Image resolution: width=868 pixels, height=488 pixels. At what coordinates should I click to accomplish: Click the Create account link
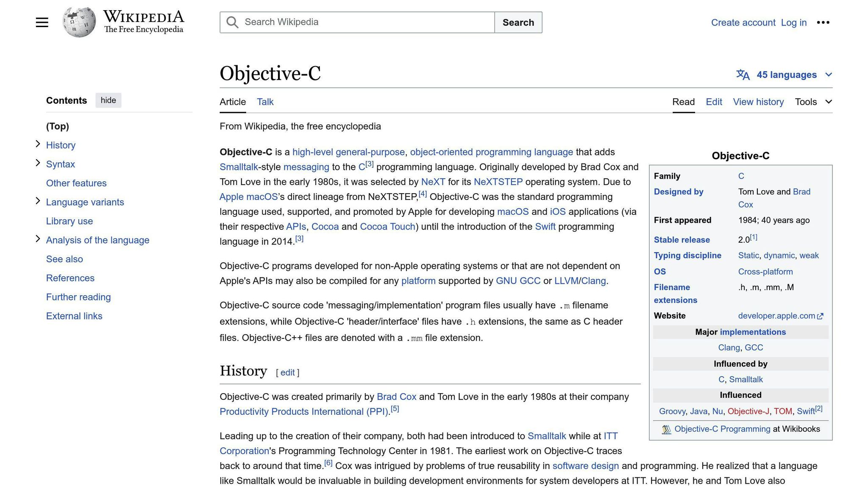[743, 22]
